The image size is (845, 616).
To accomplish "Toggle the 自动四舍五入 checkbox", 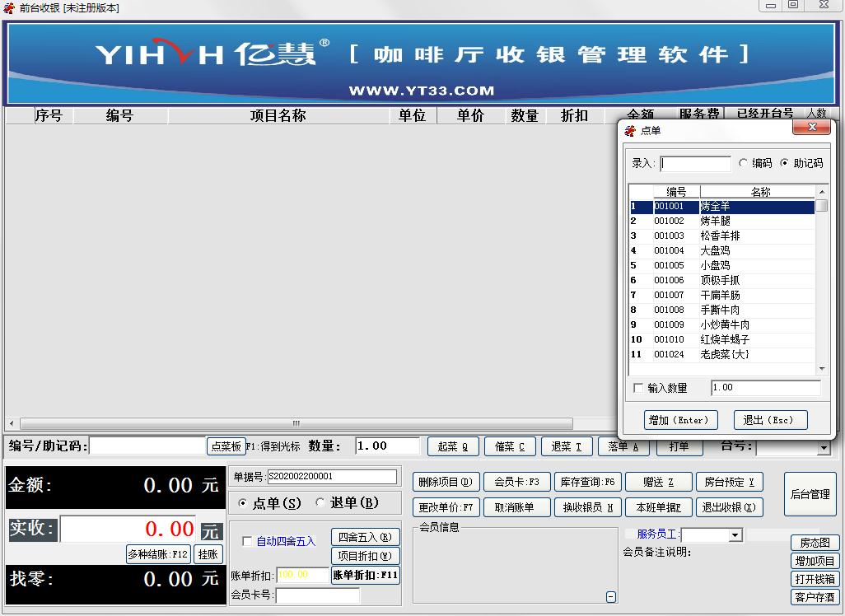I will 247,541.
